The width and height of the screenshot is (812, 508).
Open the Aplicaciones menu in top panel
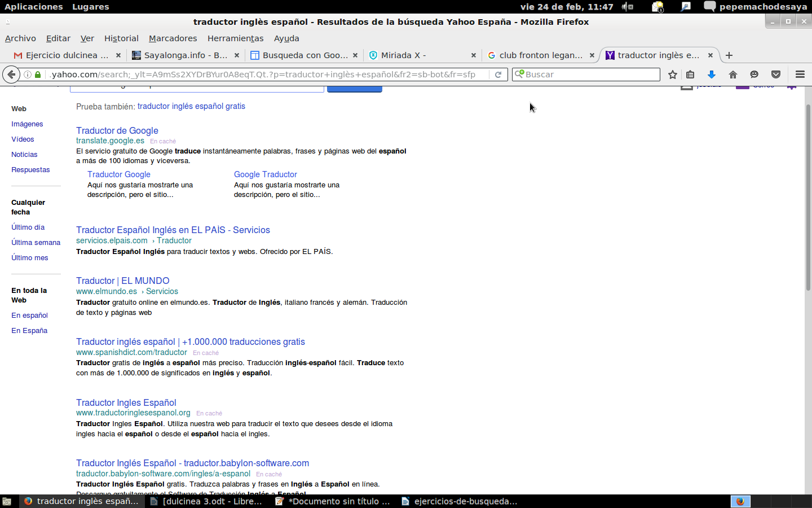click(34, 7)
